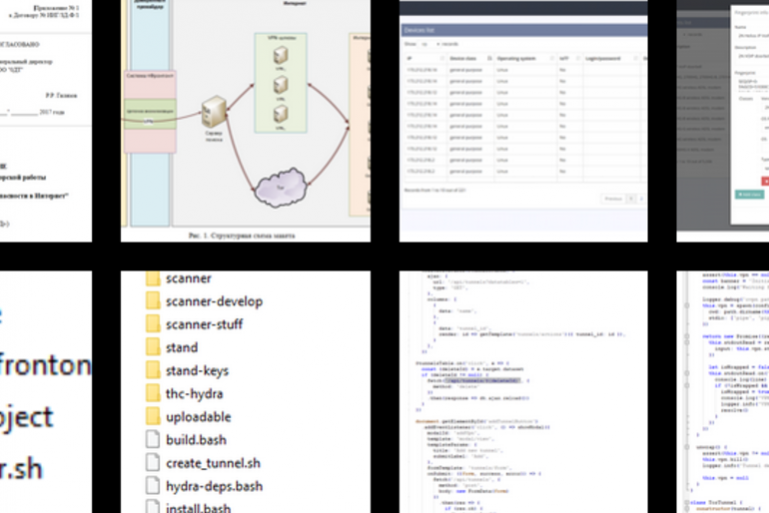The height and width of the screenshot is (513, 769).
Task: Open the scanner-stuff folder
Action: pyautogui.click(x=204, y=324)
